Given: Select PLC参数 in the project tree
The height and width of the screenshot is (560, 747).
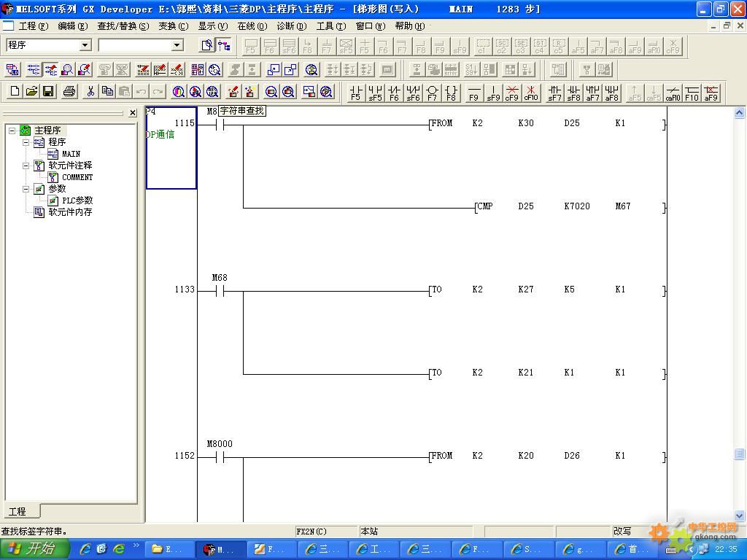Looking at the screenshot, I should pyautogui.click(x=77, y=201).
